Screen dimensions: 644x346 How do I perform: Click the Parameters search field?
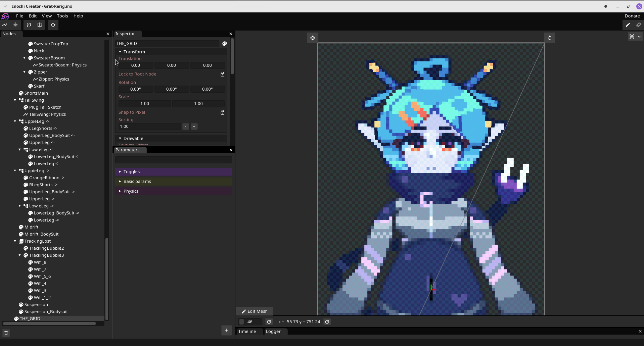[174, 160]
